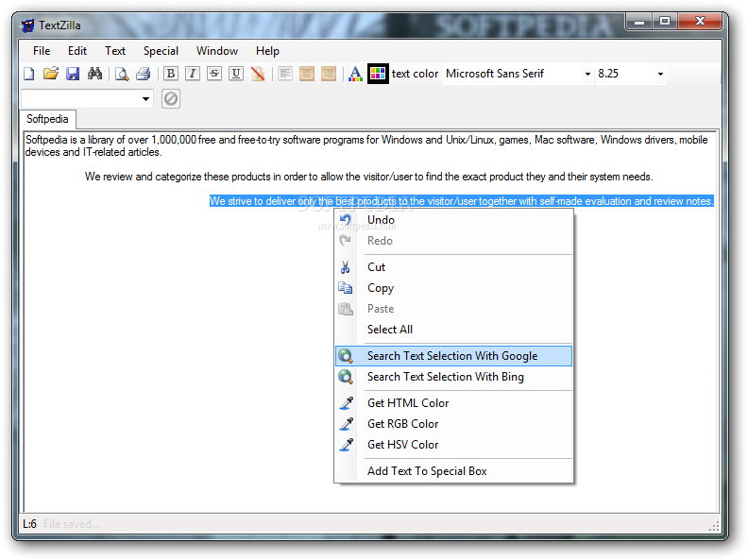This screenshot has height=560, width=748.
Task: Choose Undo from the context menu
Action: (x=453, y=220)
